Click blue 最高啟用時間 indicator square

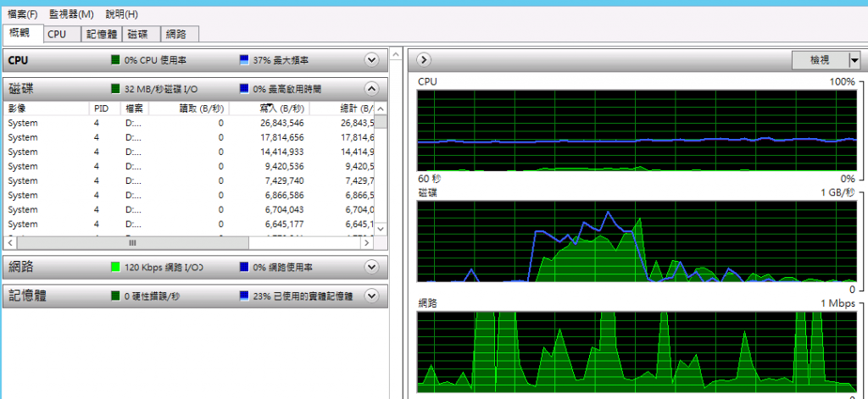(x=244, y=89)
